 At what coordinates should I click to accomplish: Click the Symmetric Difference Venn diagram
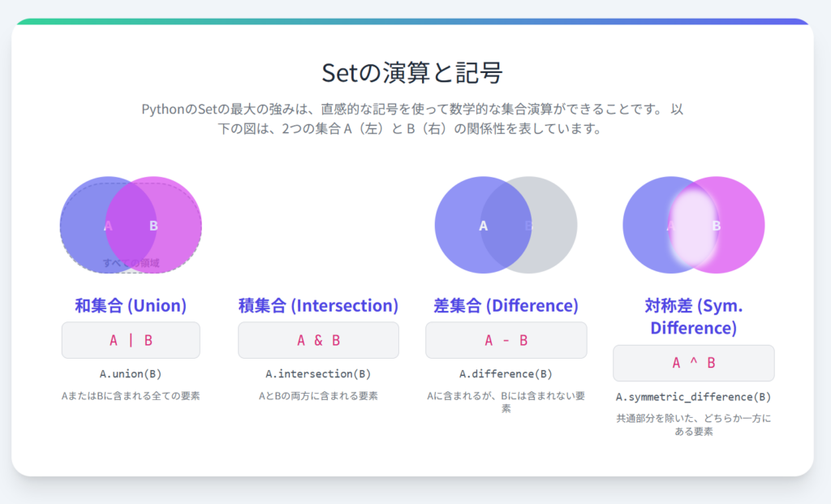tap(693, 225)
